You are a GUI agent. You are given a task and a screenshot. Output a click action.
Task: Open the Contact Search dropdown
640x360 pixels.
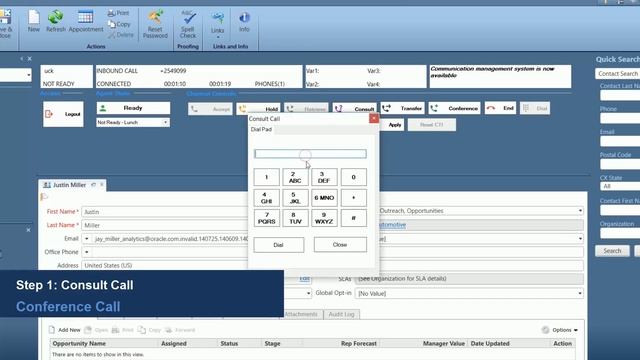[x=618, y=74]
